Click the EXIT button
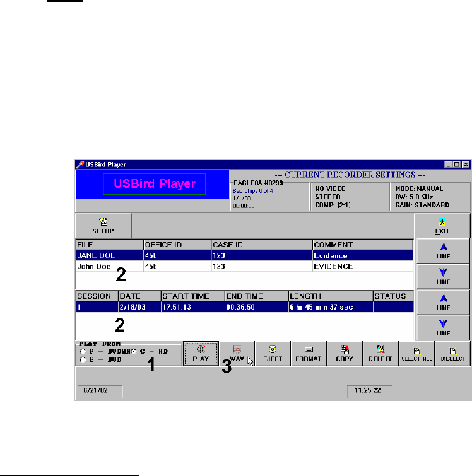The height and width of the screenshot is (476, 472). coord(442,226)
